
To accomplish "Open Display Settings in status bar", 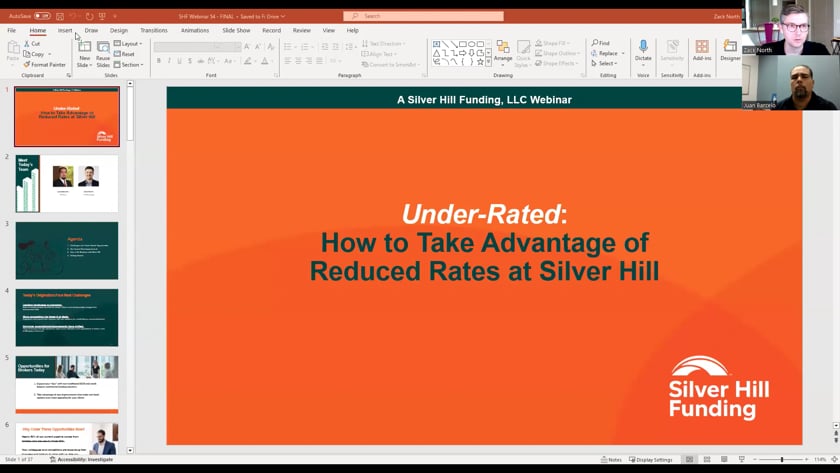I will point(650,460).
